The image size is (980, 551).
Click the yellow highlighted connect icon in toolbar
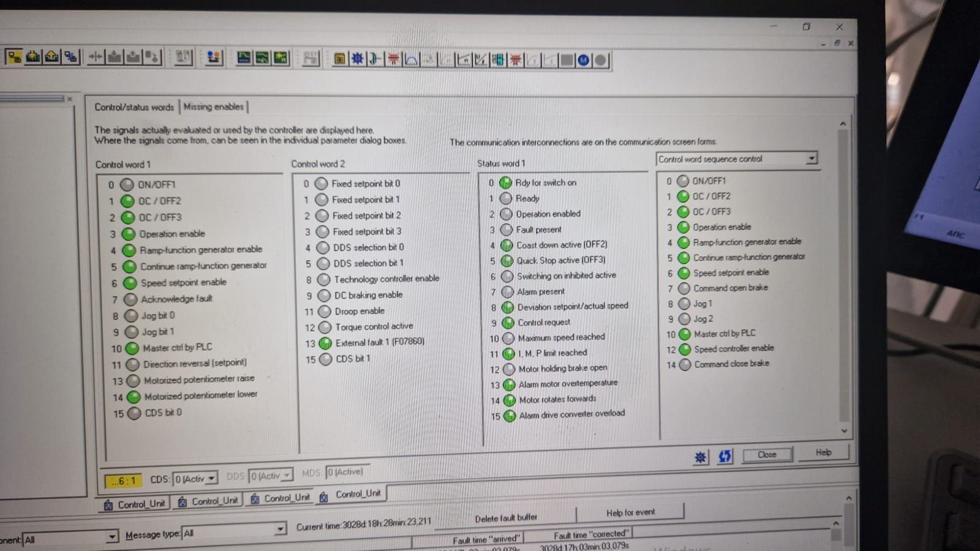14,57
